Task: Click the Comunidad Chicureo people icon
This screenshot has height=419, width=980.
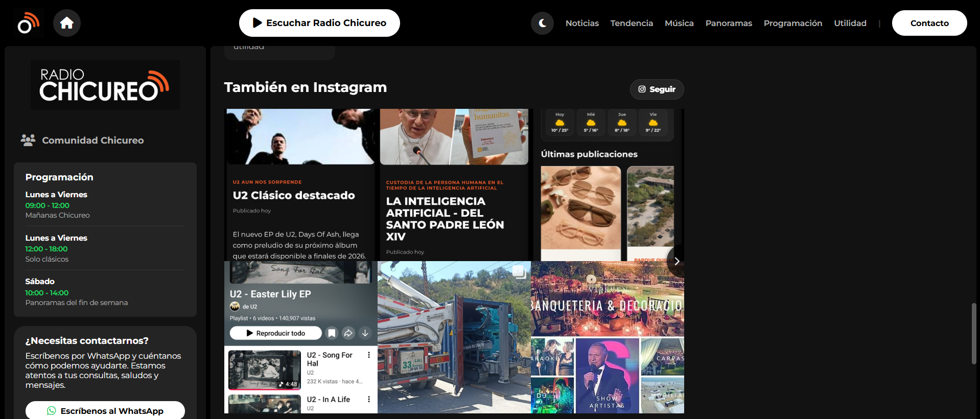Action: coord(28,140)
